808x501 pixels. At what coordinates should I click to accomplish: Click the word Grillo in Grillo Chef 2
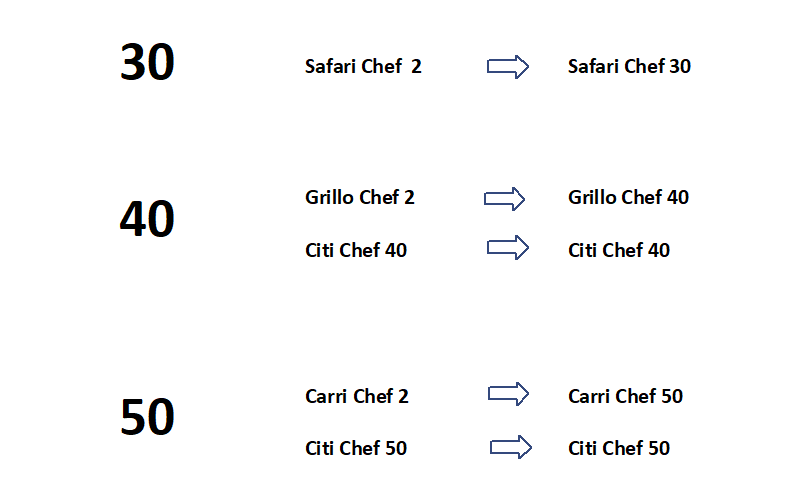(329, 197)
